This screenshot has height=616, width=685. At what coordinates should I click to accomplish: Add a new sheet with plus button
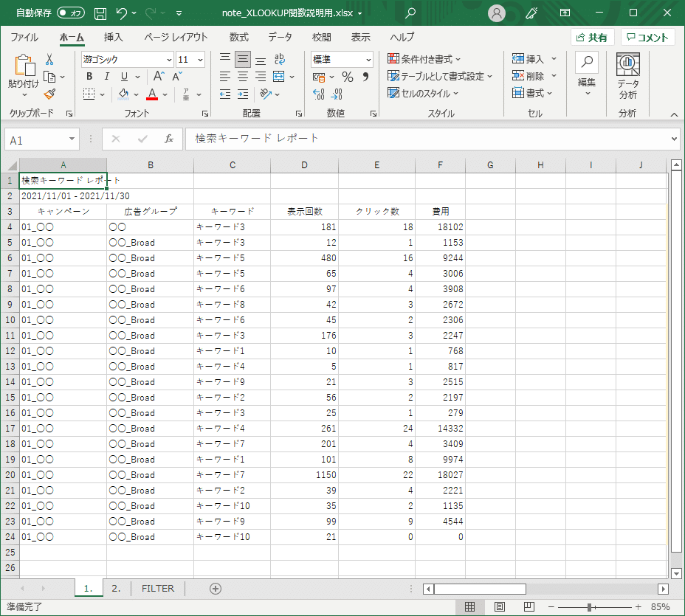[216, 589]
